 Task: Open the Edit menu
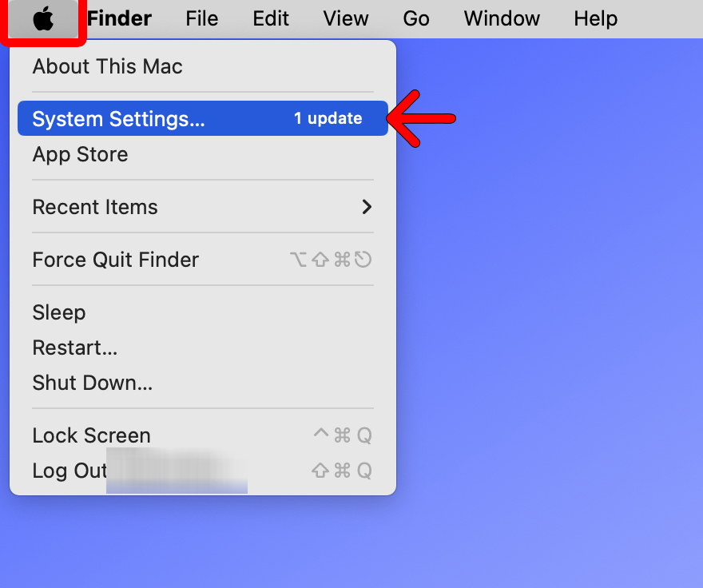271,18
